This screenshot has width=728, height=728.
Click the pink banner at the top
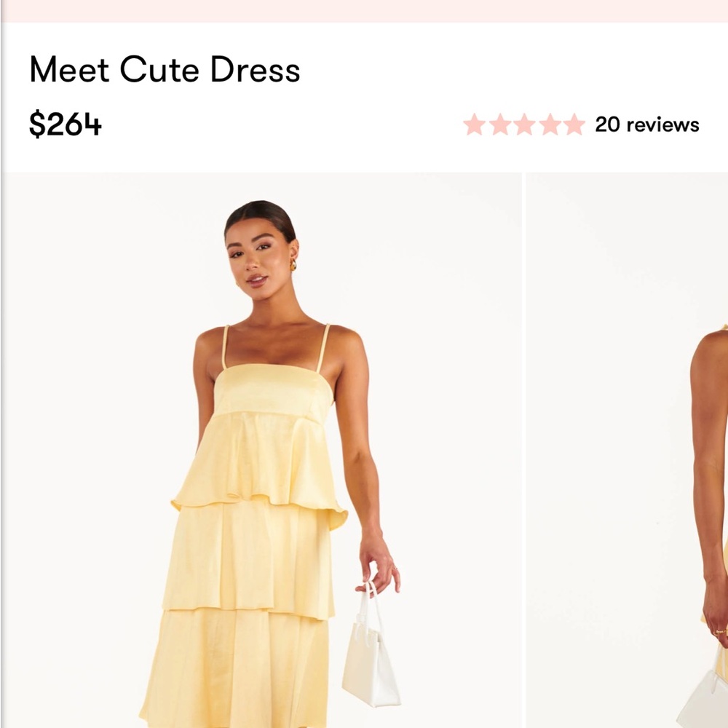364,10
